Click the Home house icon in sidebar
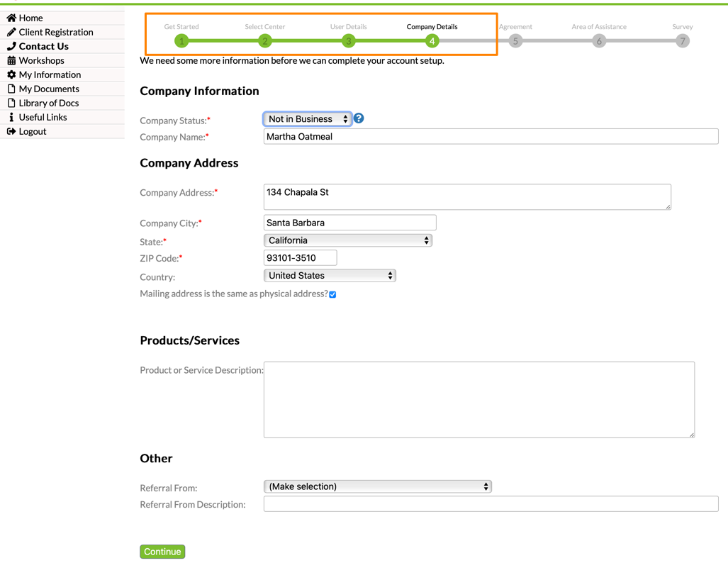Screen dimensions: 728x580 click(x=11, y=18)
